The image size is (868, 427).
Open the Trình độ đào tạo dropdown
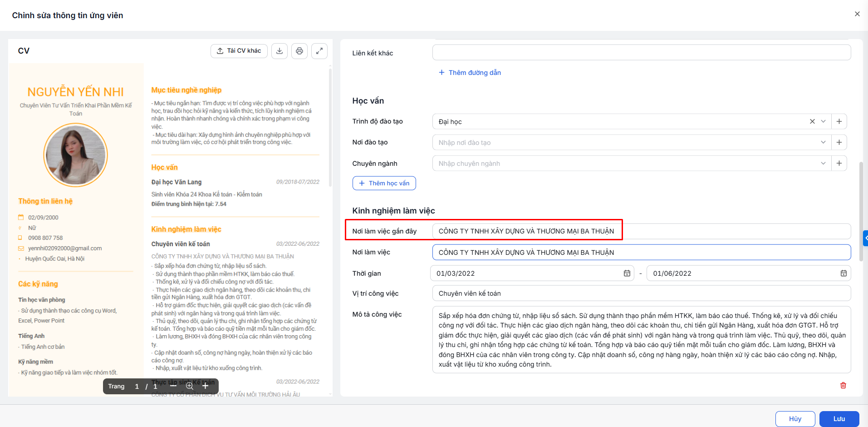pyautogui.click(x=823, y=121)
